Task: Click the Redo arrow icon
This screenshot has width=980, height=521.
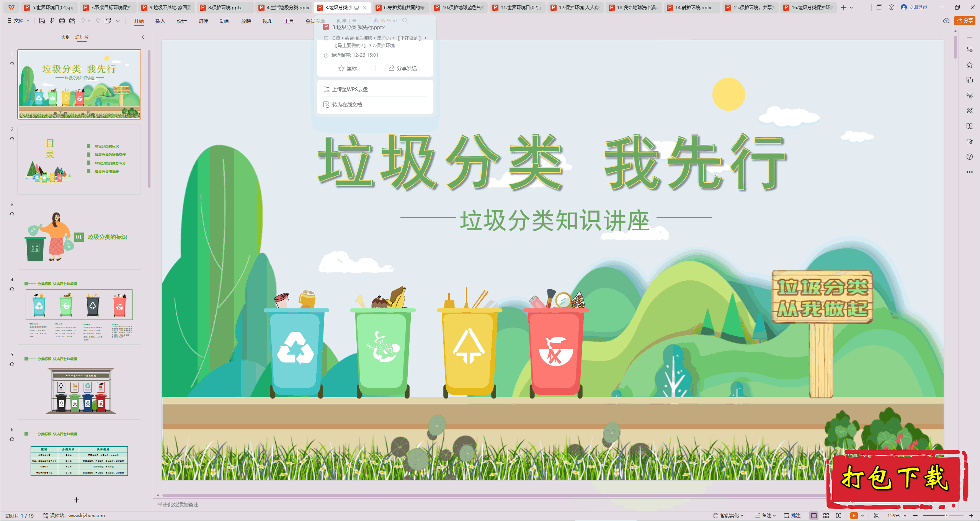Action: (x=98, y=21)
